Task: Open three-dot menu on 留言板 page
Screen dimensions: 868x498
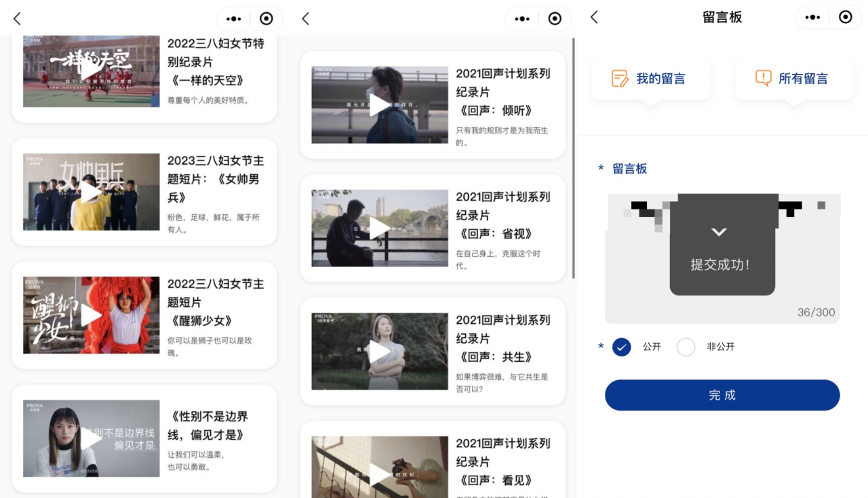Action: [x=812, y=18]
